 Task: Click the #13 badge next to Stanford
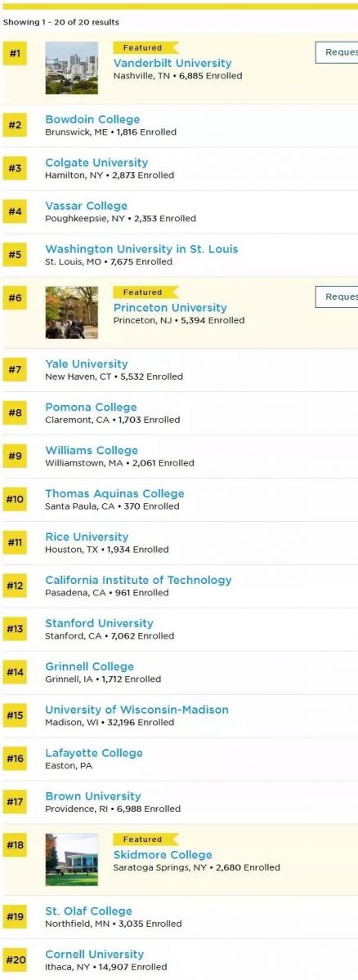click(x=15, y=629)
